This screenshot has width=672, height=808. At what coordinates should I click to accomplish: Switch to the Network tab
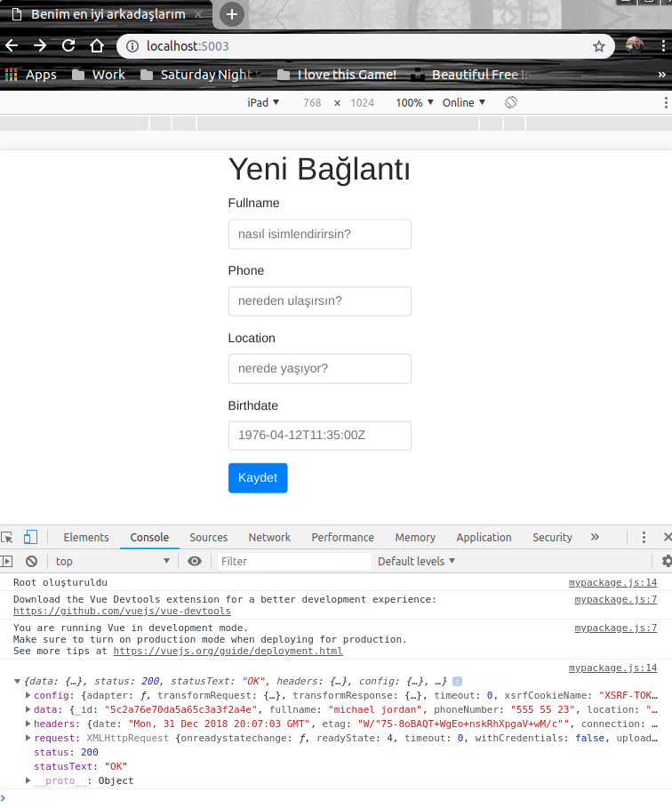pyautogui.click(x=269, y=537)
